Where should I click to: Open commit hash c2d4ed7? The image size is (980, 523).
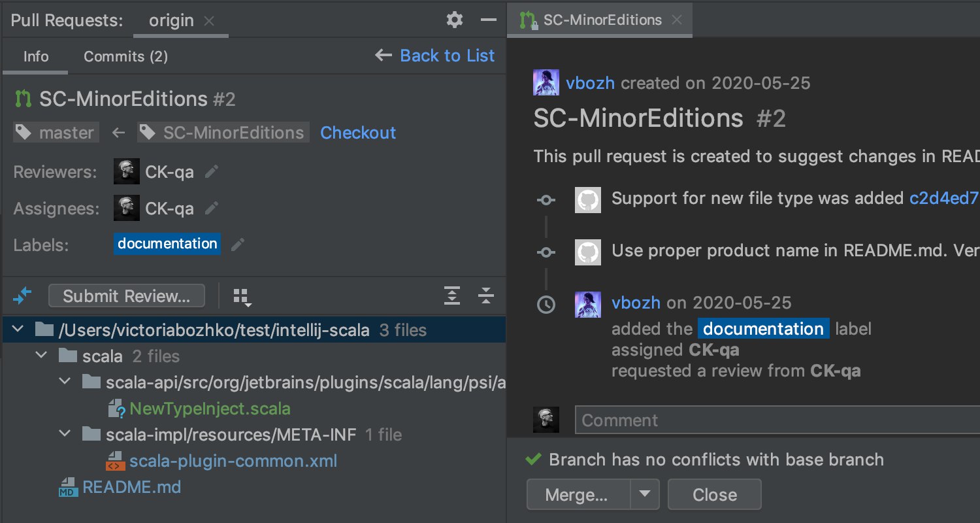[x=944, y=198]
